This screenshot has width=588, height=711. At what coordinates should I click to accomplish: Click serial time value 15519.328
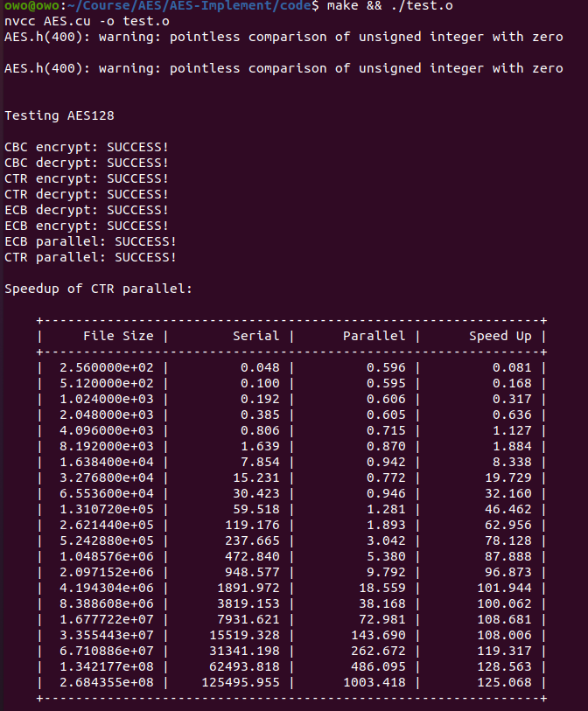[x=244, y=635]
